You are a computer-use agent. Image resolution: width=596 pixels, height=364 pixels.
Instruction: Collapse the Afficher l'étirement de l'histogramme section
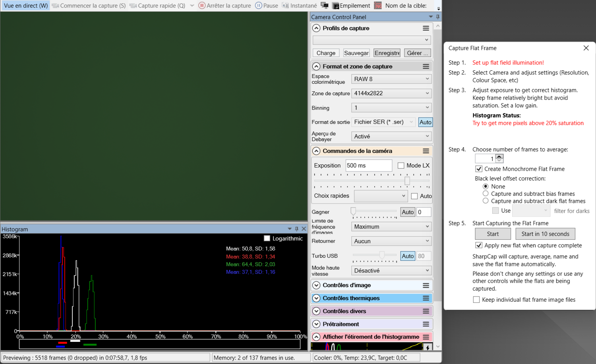point(316,337)
